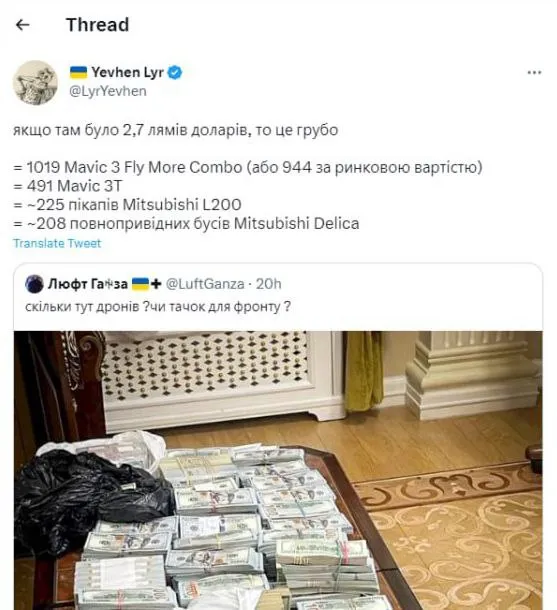Click the flag emoji after Люфт Гаuза
Screen dimensions: 557x610
[x=140, y=284]
